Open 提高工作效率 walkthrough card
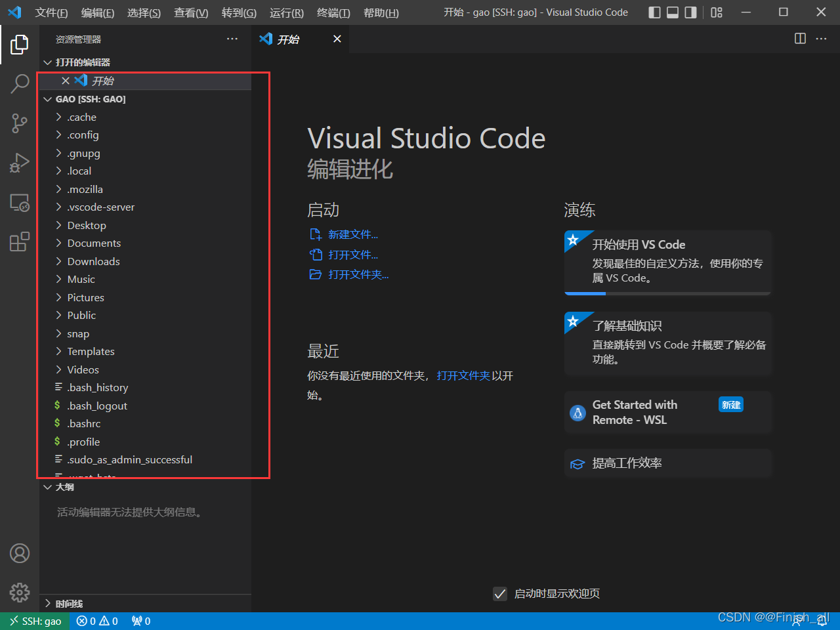Image resolution: width=840 pixels, height=630 pixels. pyautogui.click(x=667, y=463)
